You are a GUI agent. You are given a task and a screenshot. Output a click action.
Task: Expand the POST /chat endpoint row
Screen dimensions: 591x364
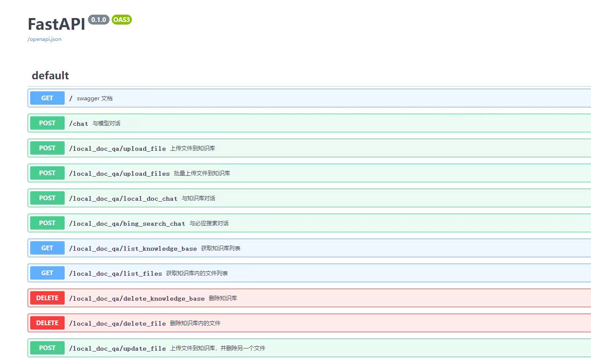[309, 123]
